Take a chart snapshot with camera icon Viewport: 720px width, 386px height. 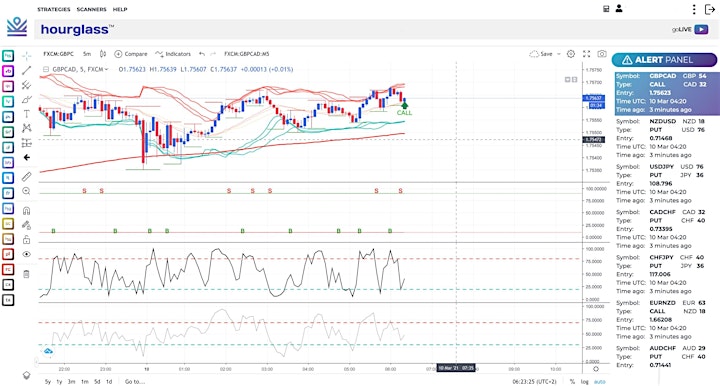[602, 54]
